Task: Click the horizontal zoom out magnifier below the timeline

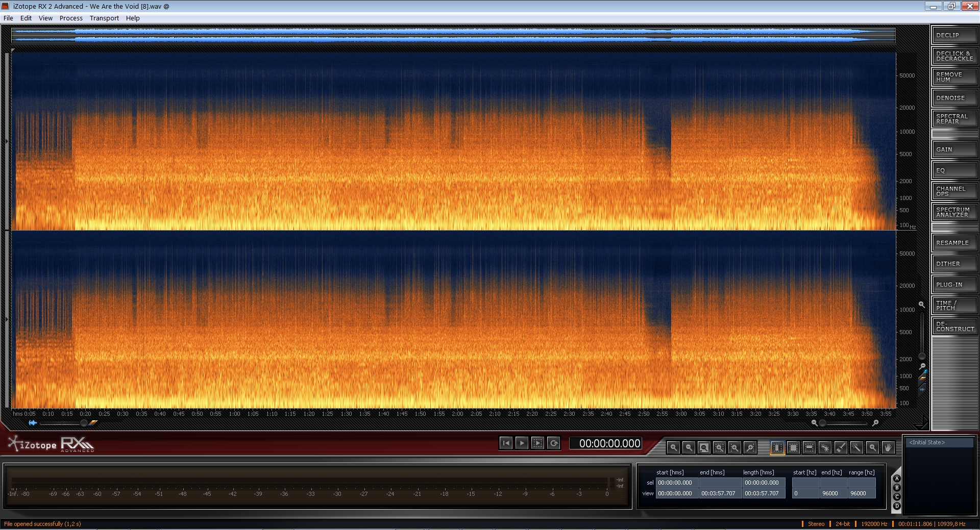Action: click(814, 423)
